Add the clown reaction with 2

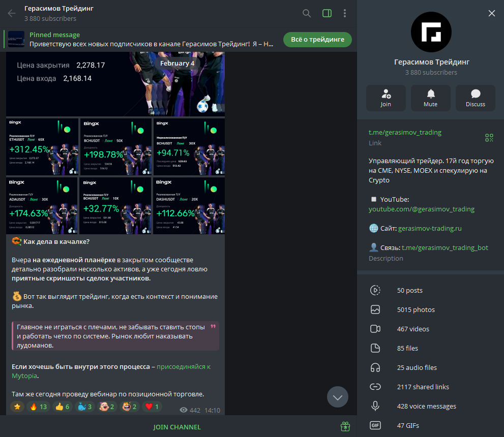click(107, 407)
